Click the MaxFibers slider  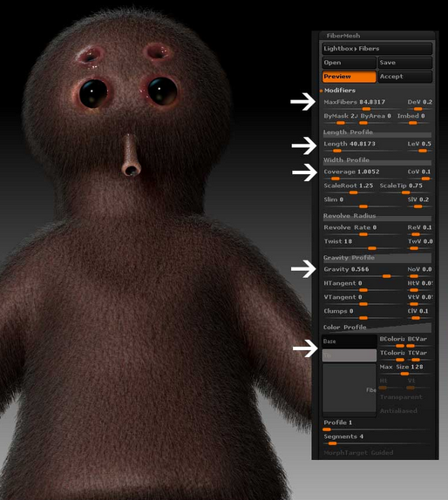(363, 105)
